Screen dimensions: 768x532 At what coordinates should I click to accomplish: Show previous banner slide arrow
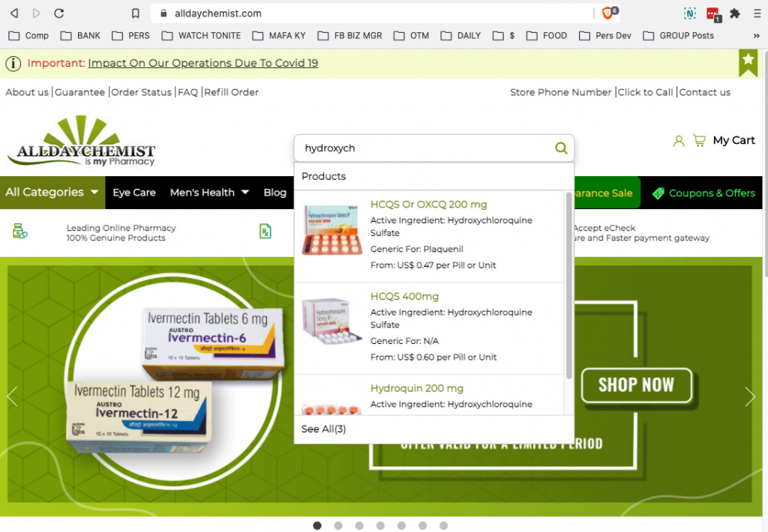pos(12,396)
